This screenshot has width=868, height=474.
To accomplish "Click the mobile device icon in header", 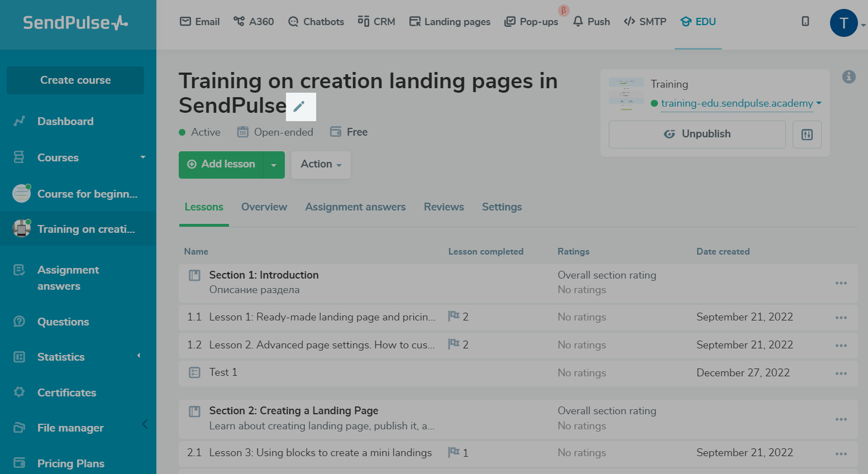I will 805,21.
